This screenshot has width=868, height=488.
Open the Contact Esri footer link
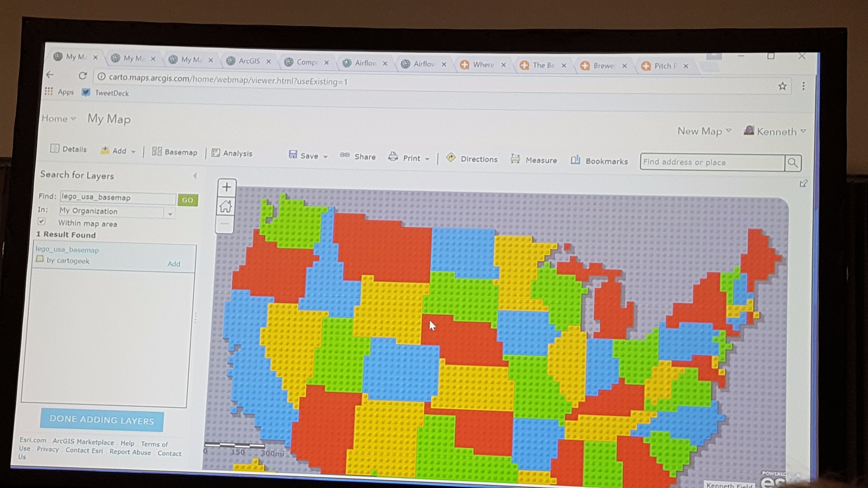[84, 450]
